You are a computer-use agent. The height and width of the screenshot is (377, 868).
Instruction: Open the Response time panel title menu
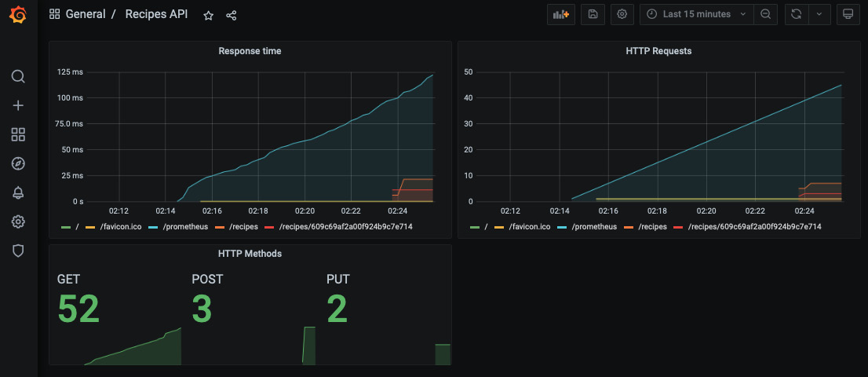(250, 51)
